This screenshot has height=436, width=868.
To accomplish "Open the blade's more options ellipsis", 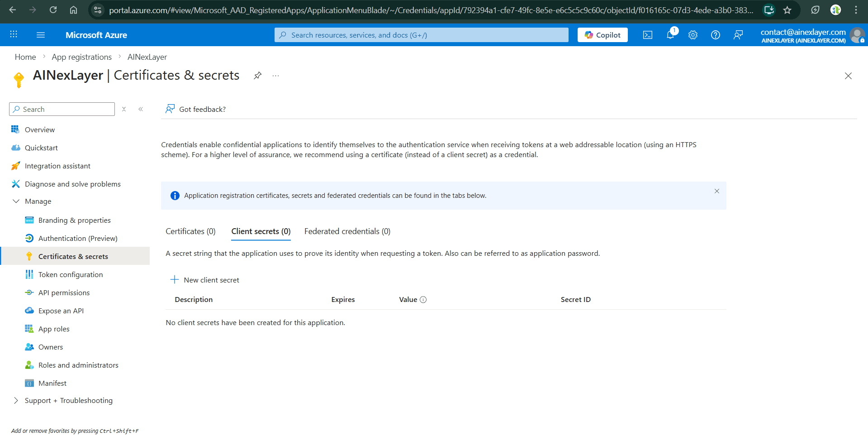I will 275,76.
